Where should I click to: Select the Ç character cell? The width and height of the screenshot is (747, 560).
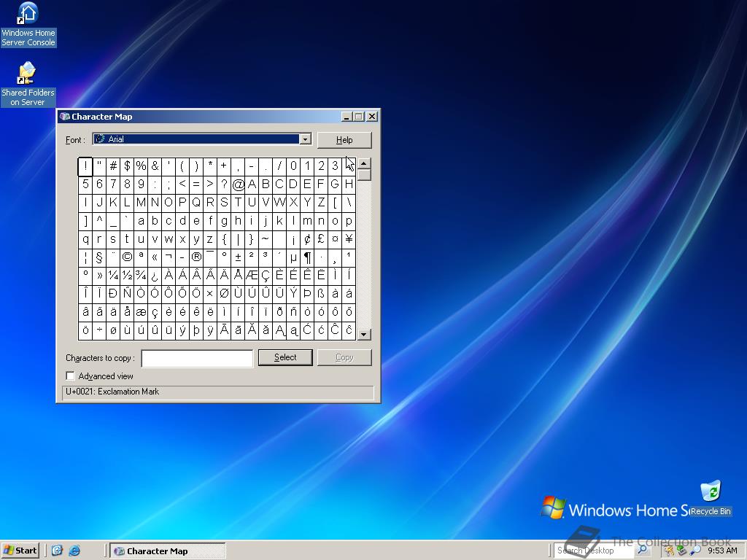point(266,276)
